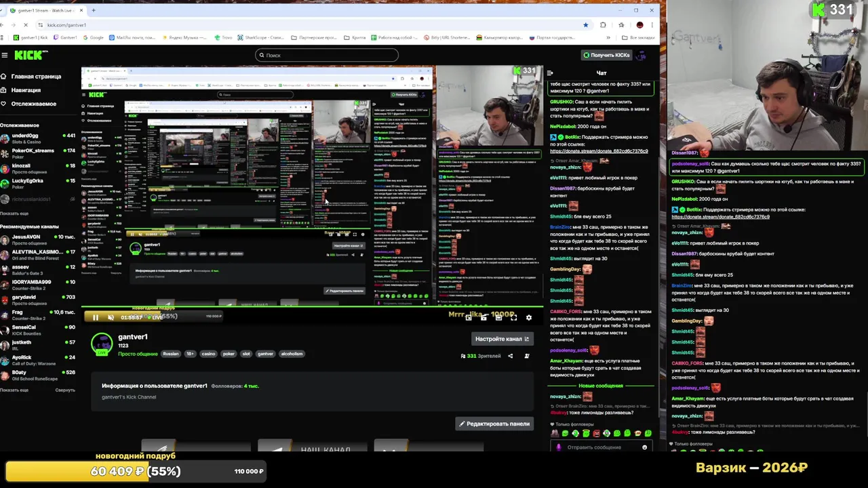The height and width of the screenshot is (488, 868).
Task: Click the Настройте канал button
Action: (x=502, y=339)
